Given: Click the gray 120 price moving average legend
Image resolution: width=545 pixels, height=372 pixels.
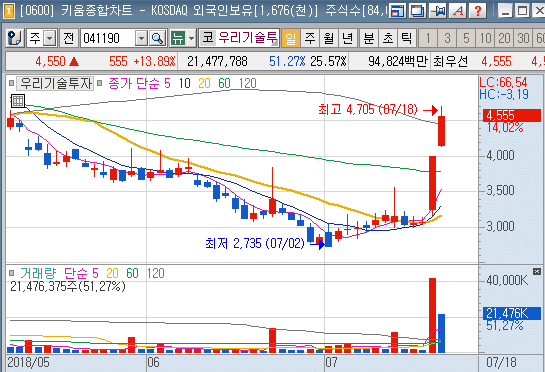Looking at the screenshot, I should tap(248, 83).
